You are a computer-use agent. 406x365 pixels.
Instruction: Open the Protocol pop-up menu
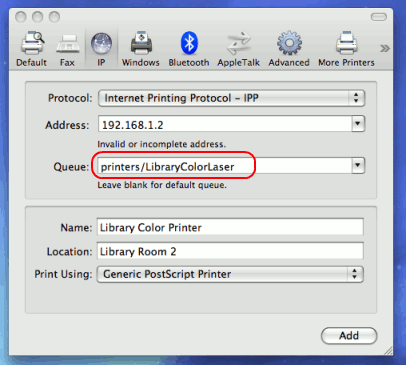pyautogui.click(x=231, y=98)
